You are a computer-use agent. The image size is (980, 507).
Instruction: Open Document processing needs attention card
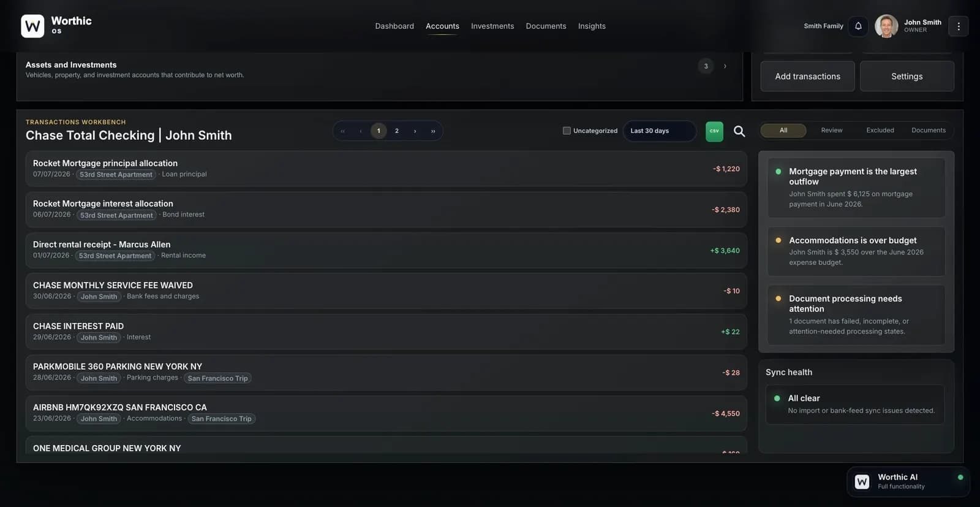click(x=856, y=314)
